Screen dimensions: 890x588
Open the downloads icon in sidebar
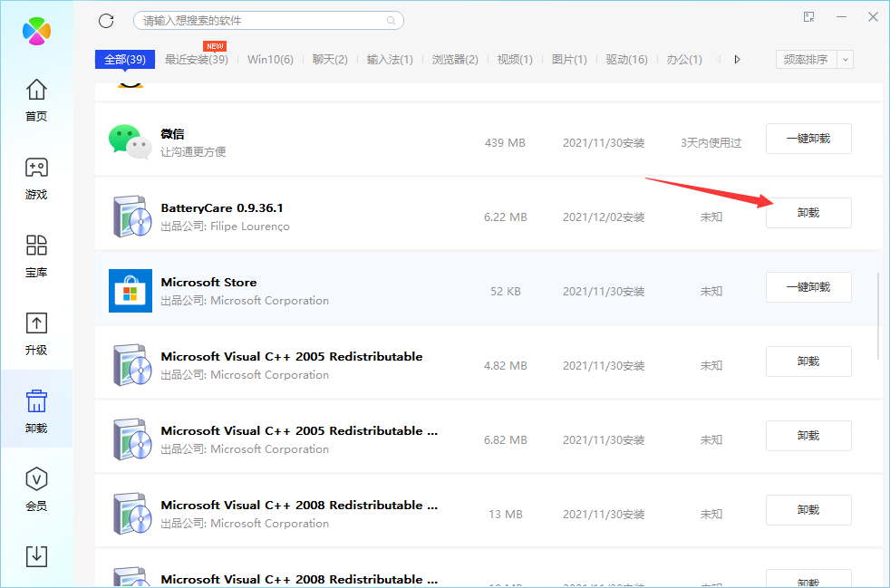click(x=36, y=556)
